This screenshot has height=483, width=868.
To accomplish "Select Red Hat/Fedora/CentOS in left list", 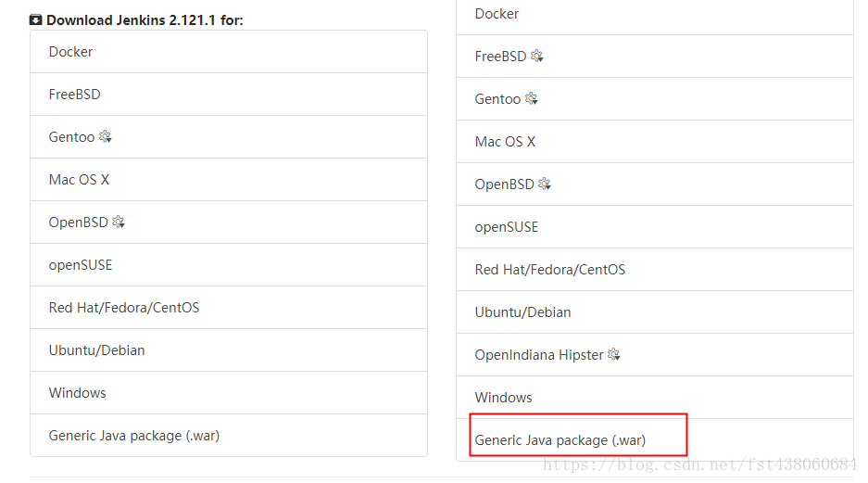I will pyautogui.click(x=229, y=308).
